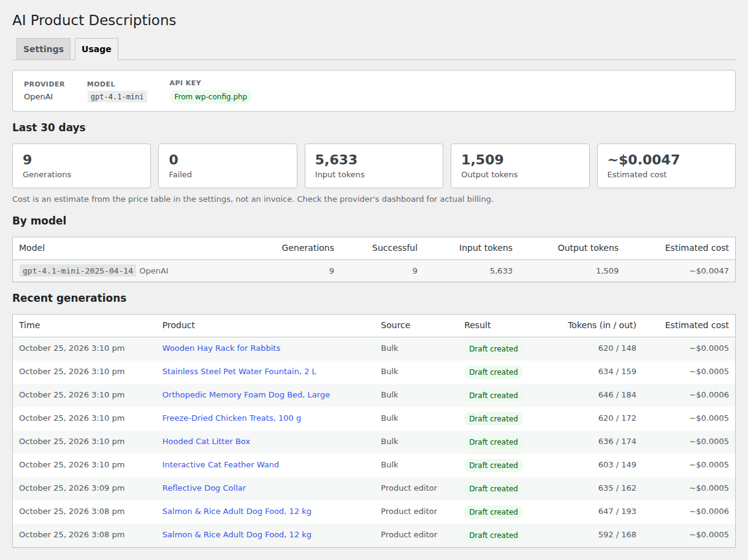Click the 647 / 193 tokens value
Screen dimensions: 748x560
pos(617,512)
